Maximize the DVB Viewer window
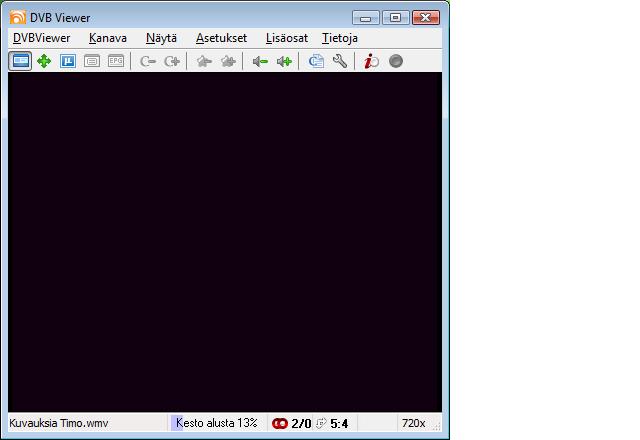The width and height of the screenshot is (640, 440). coord(396,18)
